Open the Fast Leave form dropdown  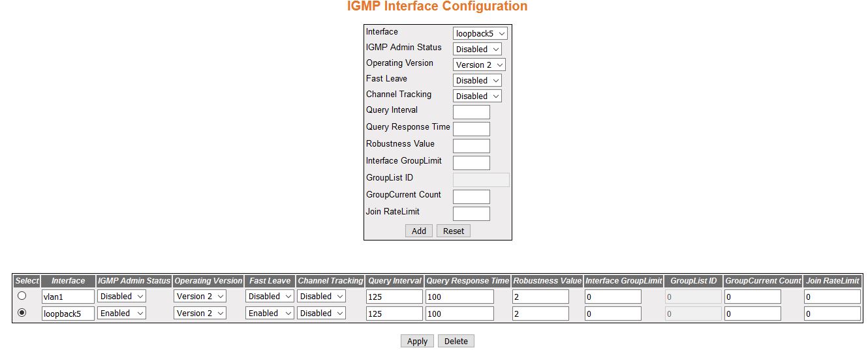(477, 80)
